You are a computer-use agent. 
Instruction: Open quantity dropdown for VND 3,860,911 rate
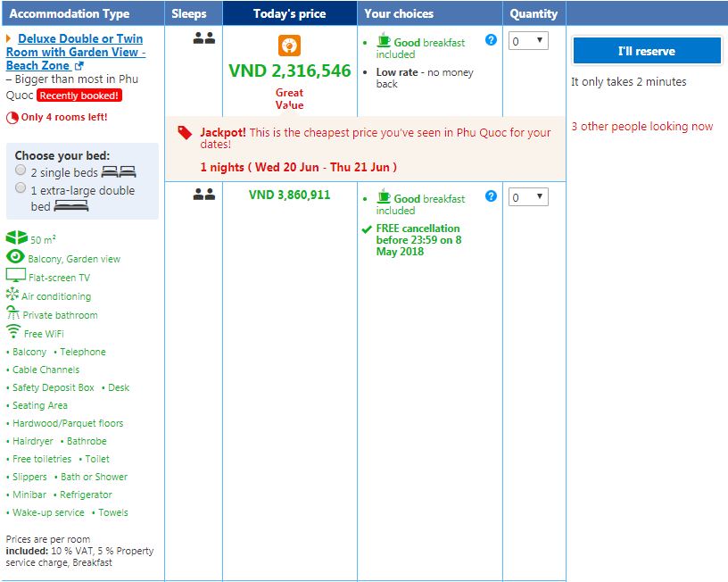(528, 197)
